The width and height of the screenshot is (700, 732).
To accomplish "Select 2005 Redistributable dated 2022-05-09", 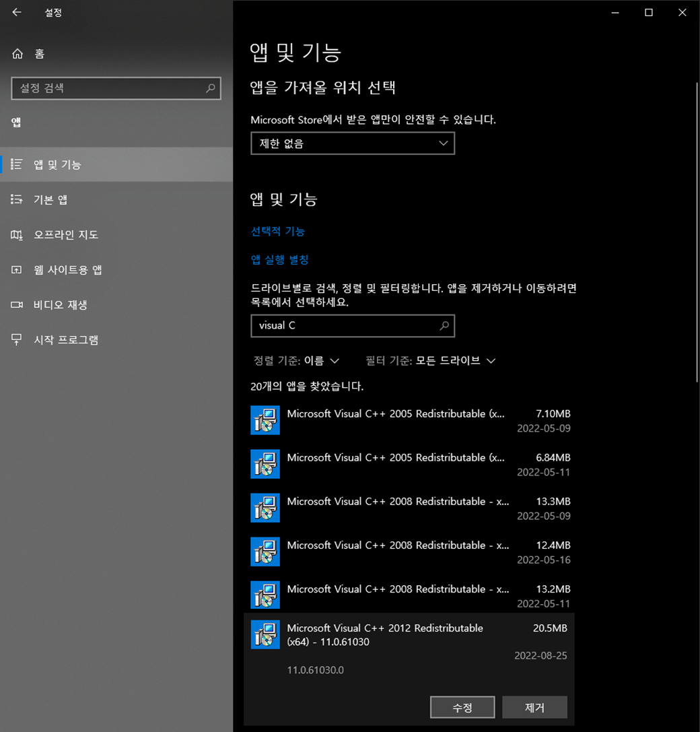I will (x=411, y=420).
